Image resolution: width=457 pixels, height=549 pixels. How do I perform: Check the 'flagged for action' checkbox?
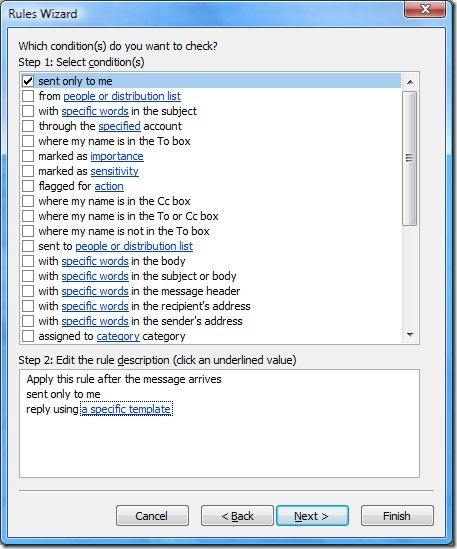[28, 186]
